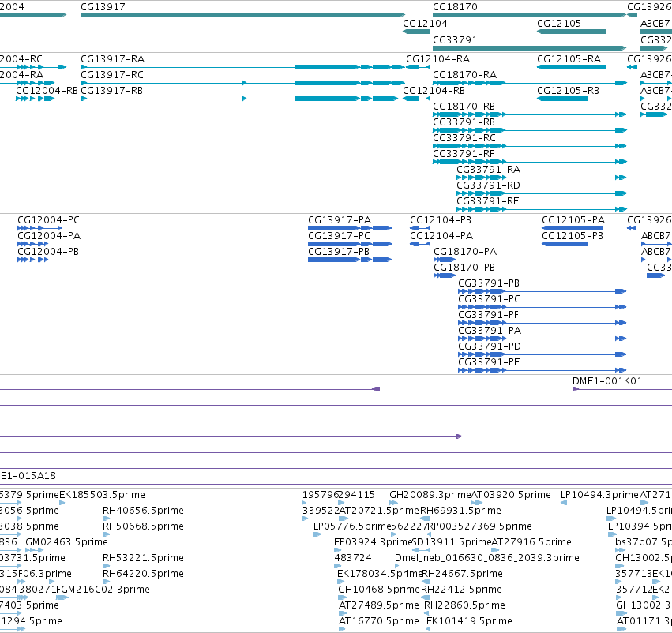Click protein label CG12105-PA
Screen dimensions: 672x633
(x=573, y=219)
